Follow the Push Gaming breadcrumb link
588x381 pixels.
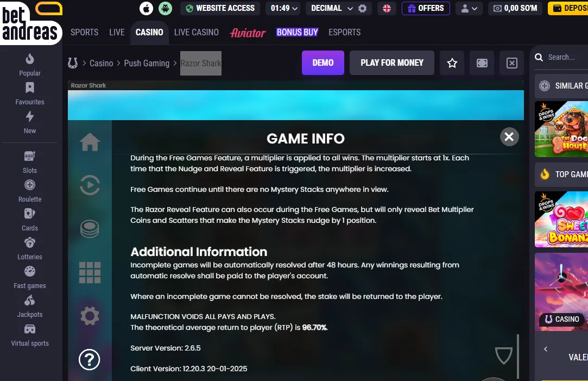(x=147, y=63)
